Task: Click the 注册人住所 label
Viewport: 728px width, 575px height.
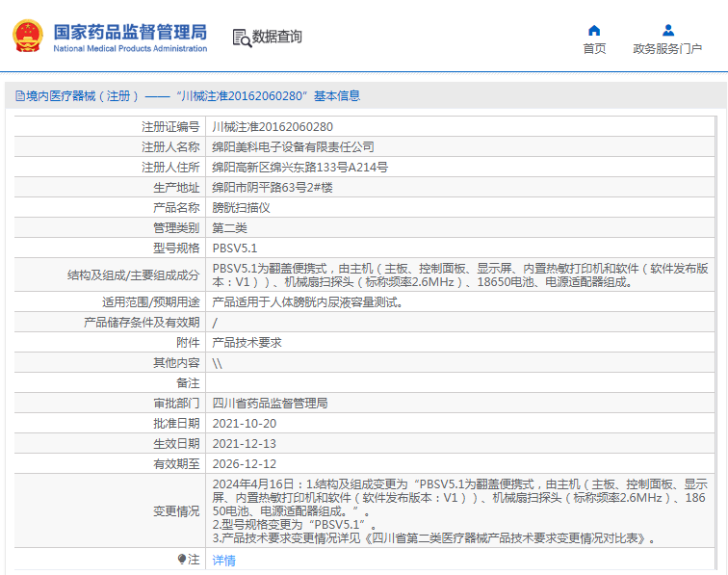Action: click(170, 168)
